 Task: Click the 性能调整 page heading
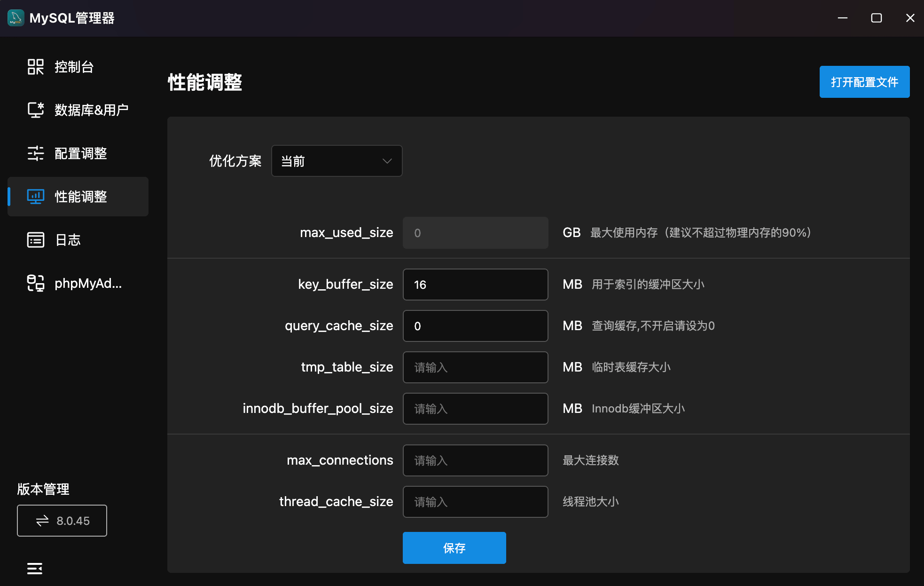(x=205, y=82)
